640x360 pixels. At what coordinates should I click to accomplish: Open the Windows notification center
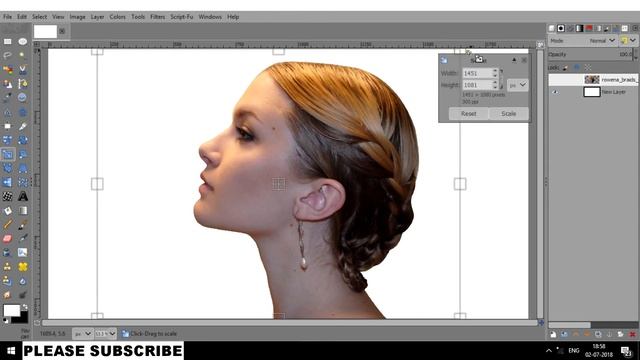point(627,351)
